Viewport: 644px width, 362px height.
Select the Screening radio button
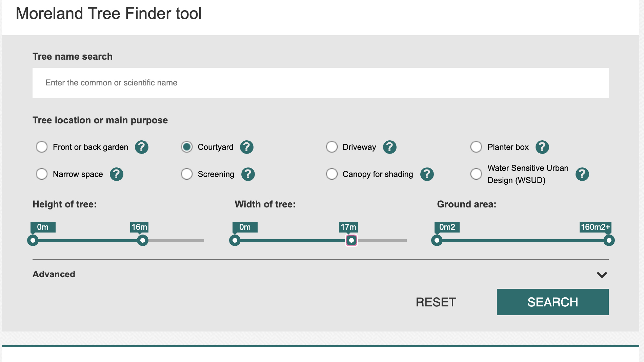[x=187, y=174]
